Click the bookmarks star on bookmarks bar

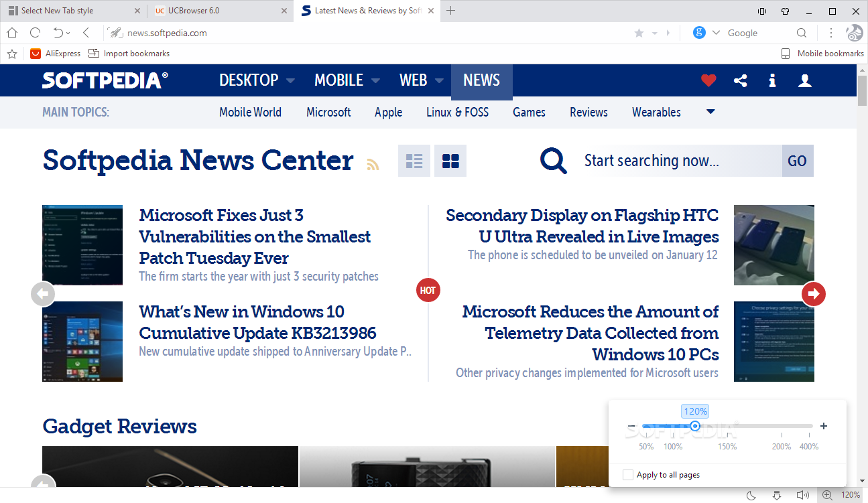tap(11, 54)
